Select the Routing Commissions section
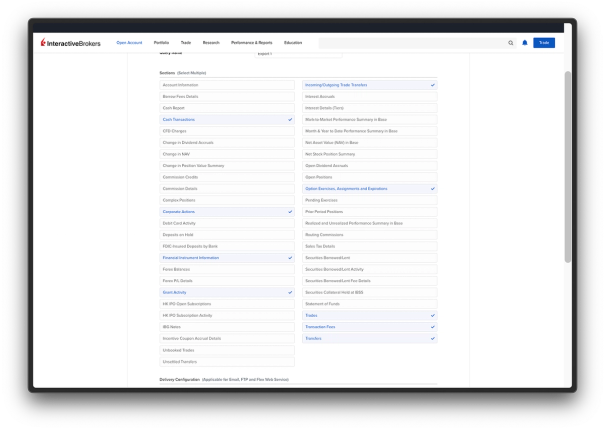 click(x=370, y=235)
